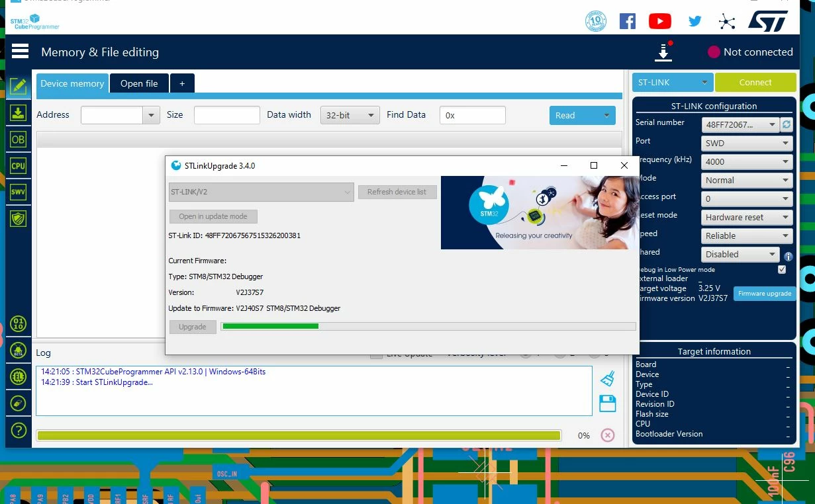This screenshot has height=504, width=815.
Task: Open the Reset mode Hardware reset dropdown
Action: 747,217
